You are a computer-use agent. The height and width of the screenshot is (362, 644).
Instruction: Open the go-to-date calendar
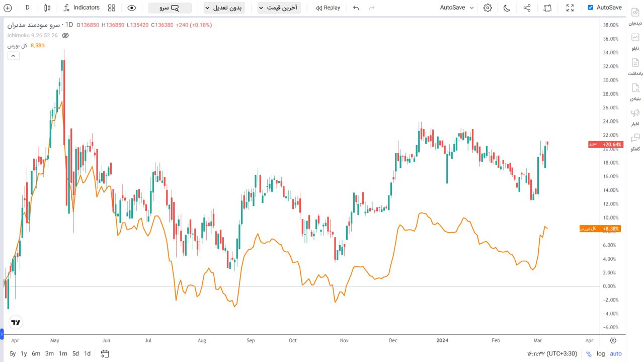[105, 353]
